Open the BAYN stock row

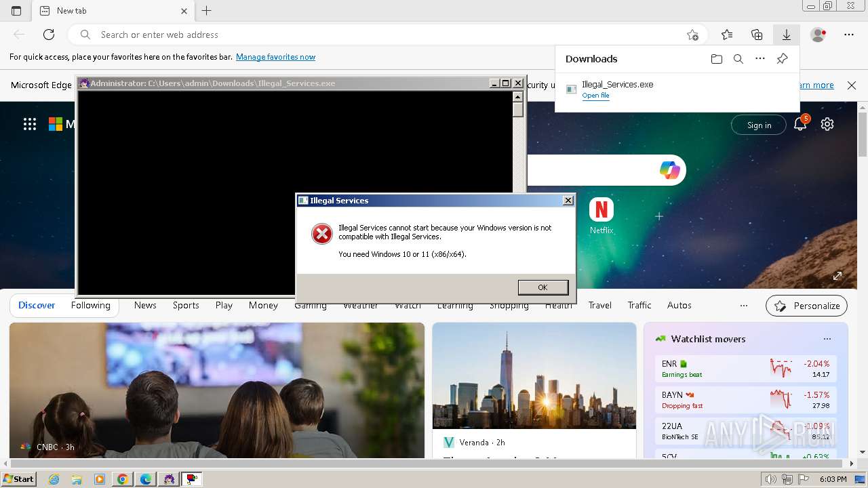(x=746, y=400)
